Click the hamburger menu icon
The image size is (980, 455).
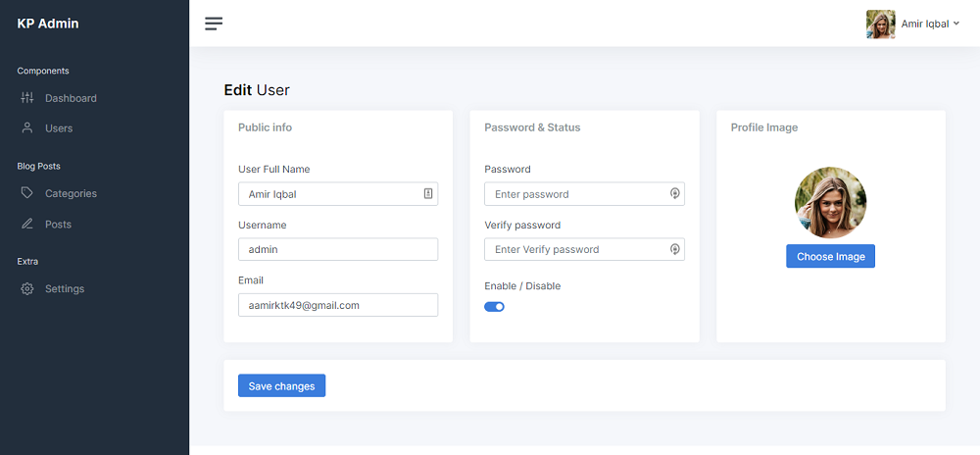[x=214, y=24]
